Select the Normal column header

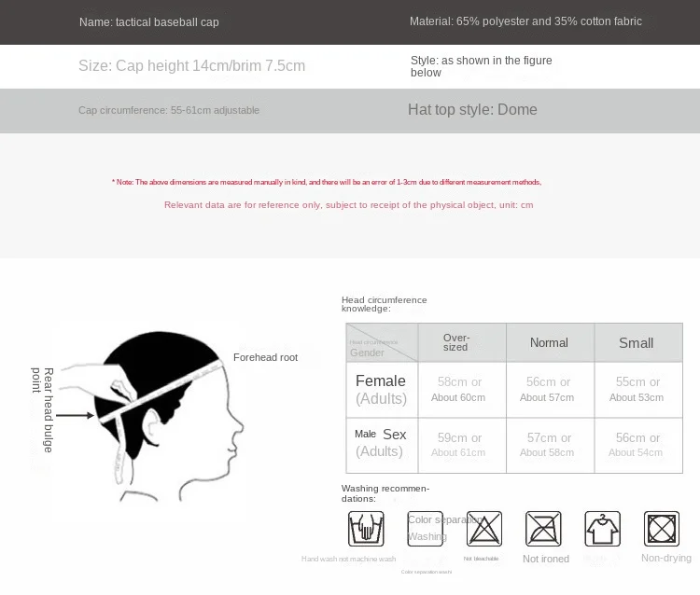549,342
